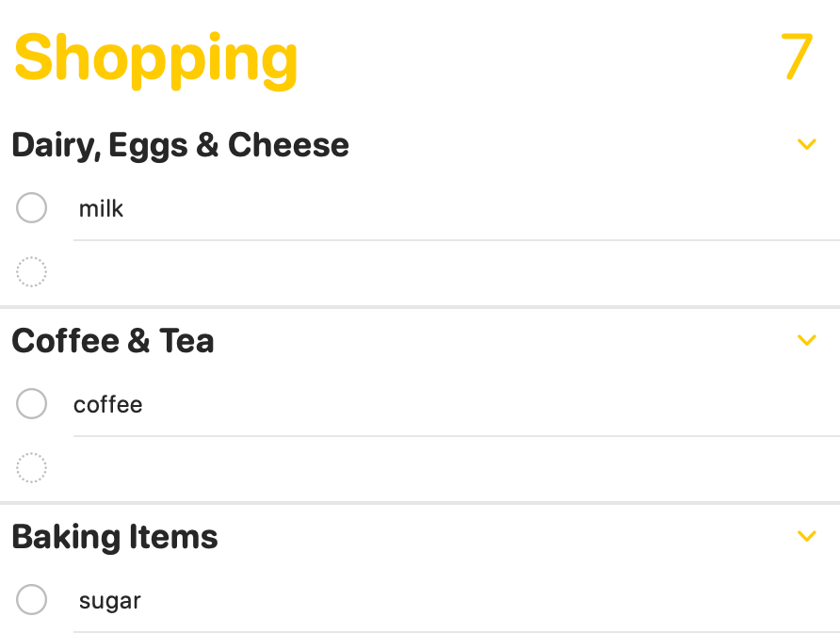Click the Coffee & Tea heading
This screenshot has width=840, height=633.
tap(113, 341)
